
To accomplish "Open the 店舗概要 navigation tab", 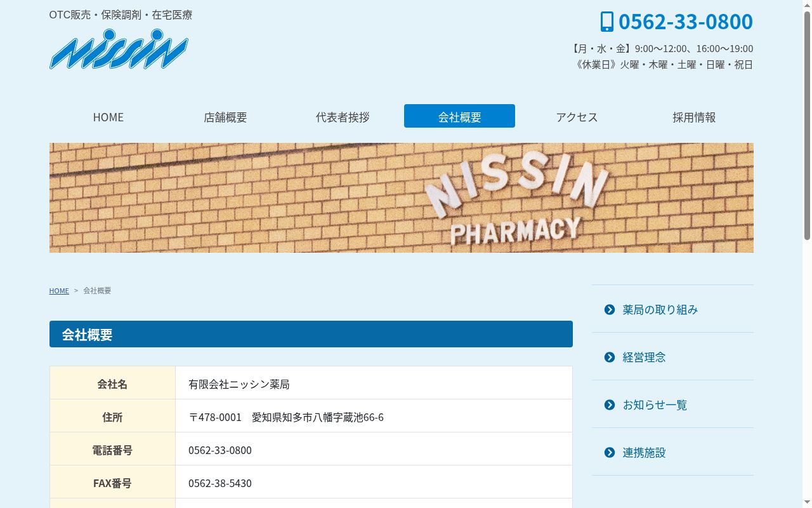I will 225,116.
